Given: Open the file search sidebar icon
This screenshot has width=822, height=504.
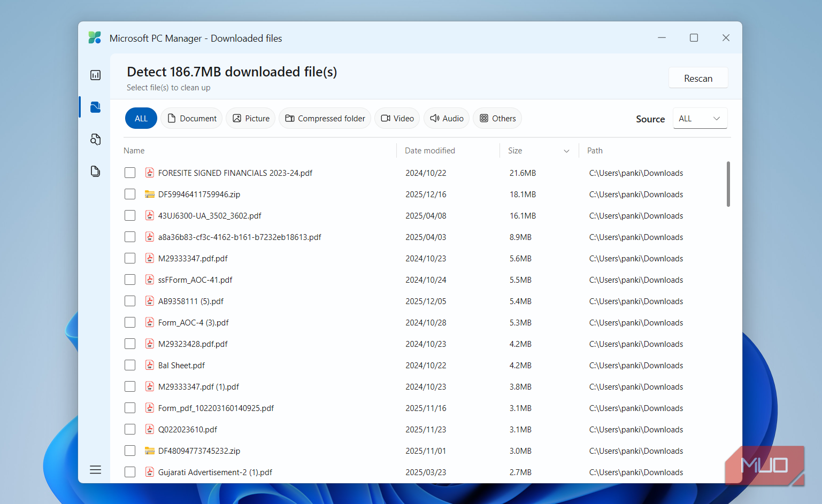Looking at the screenshot, I should point(95,139).
